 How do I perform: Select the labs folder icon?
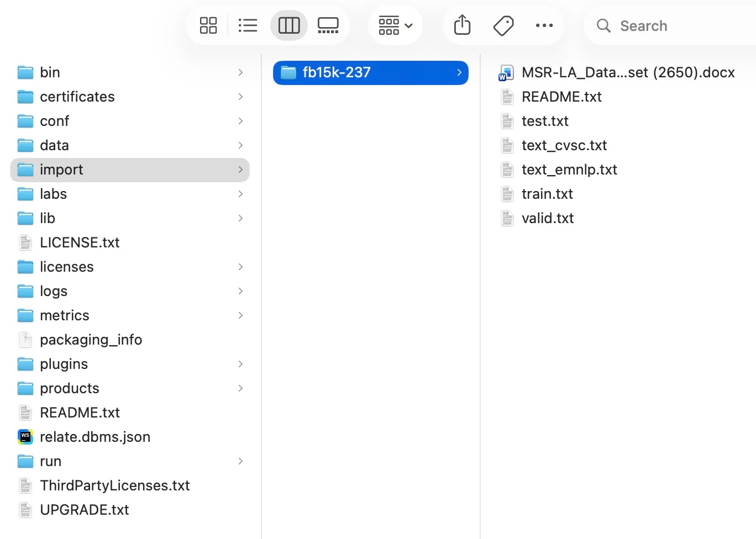25,194
